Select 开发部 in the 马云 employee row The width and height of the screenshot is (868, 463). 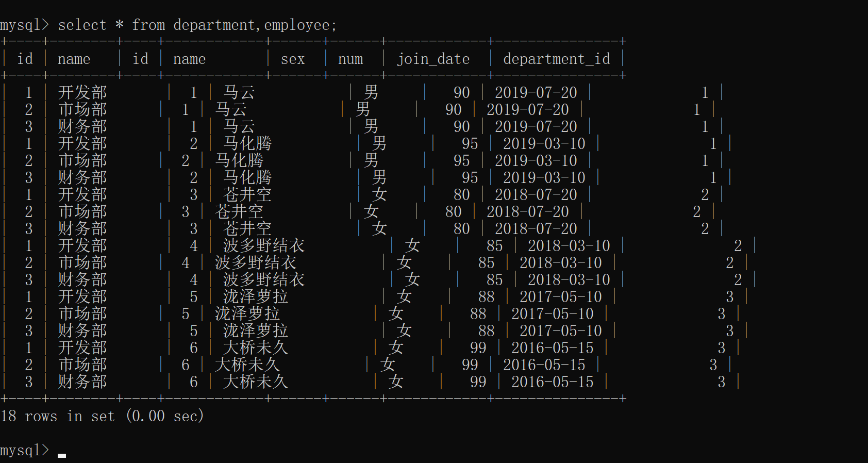(x=82, y=92)
